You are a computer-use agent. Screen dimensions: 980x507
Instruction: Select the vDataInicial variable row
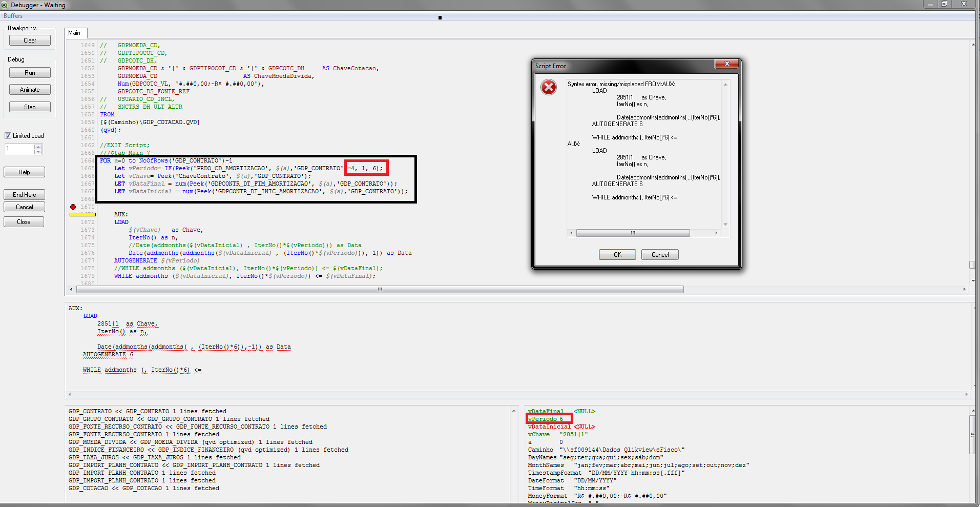[x=561, y=427]
